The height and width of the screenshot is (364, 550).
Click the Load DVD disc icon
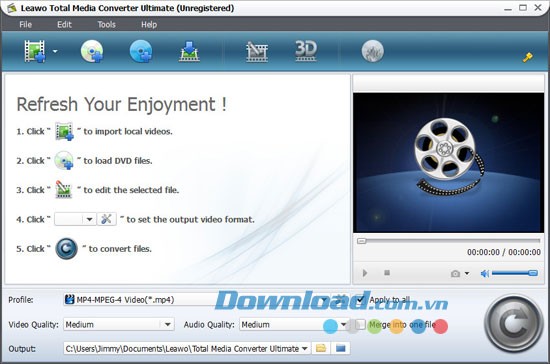pos(92,51)
